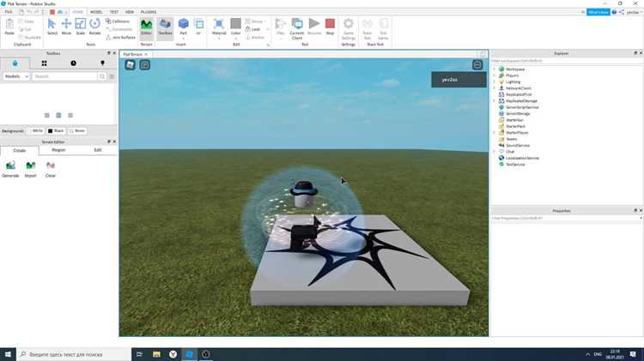
Task: Open the Recent clock tab in Toolbox
Action: click(x=73, y=63)
